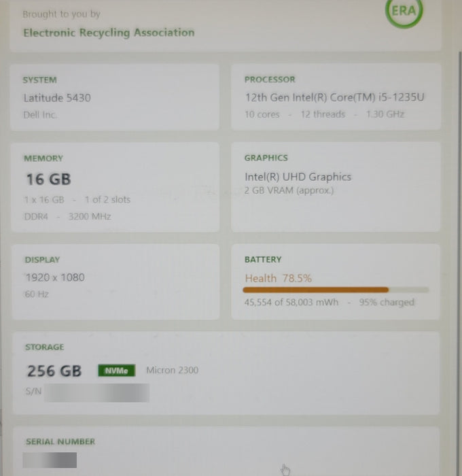Click 'Electronic Recycling Association' heading
This screenshot has width=462, height=476.
[109, 33]
